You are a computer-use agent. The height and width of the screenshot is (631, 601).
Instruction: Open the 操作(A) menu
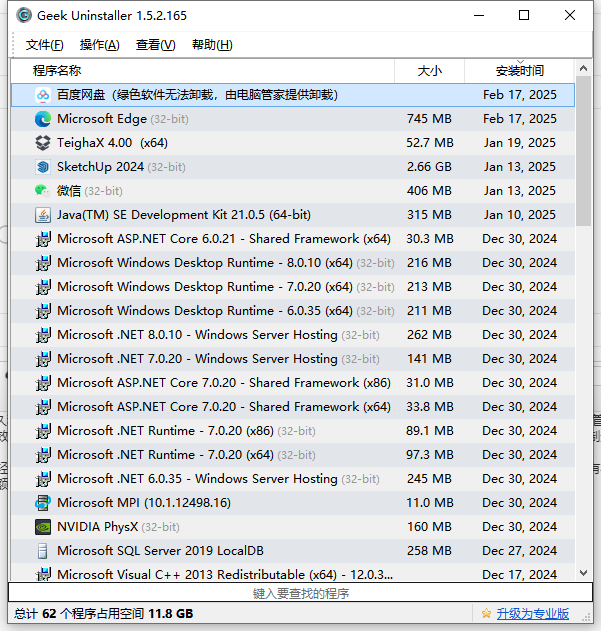[x=99, y=45]
